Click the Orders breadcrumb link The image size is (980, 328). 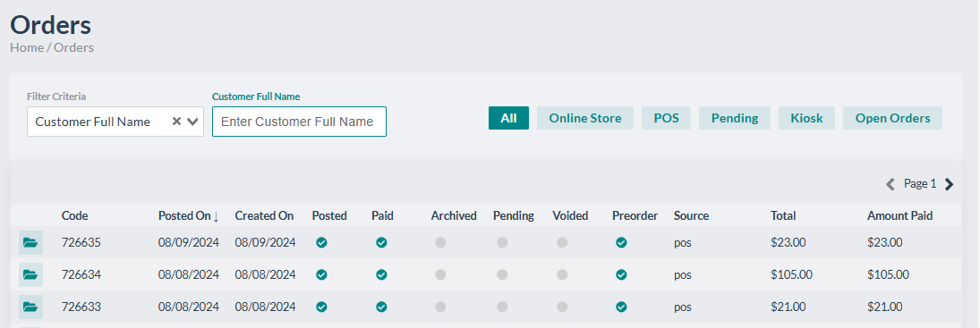(x=73, y=47)
